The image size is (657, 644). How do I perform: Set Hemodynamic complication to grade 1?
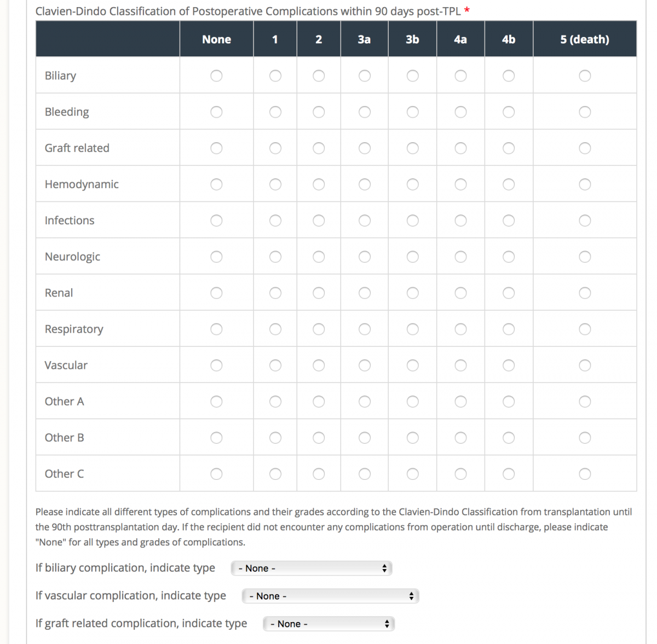275,184
